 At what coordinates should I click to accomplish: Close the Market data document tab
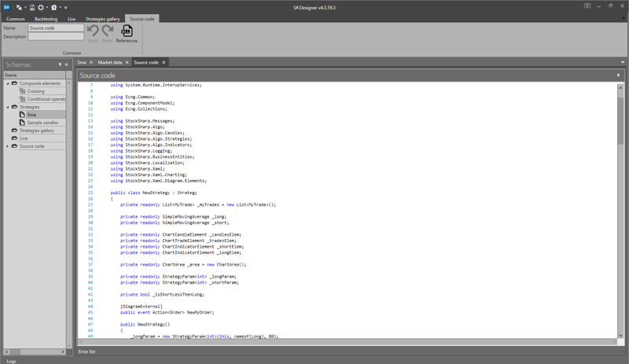[127, 62]
